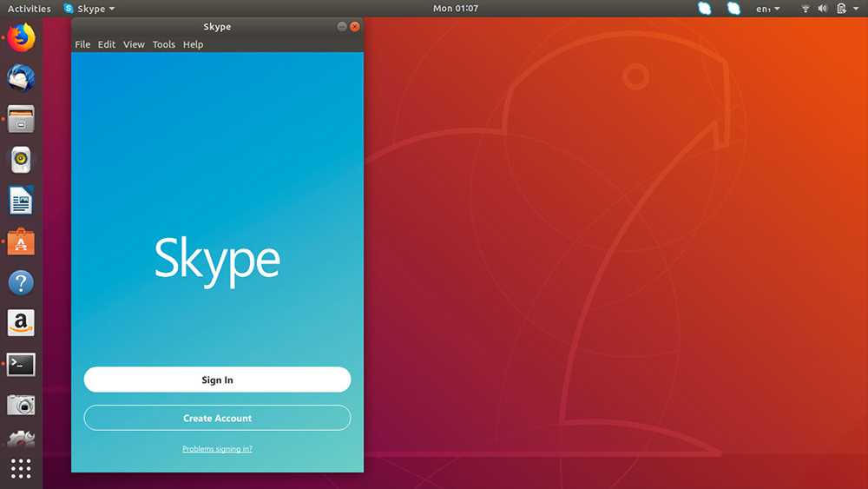
Task: Launch Rhythmbox music player
Action: pyautogui.click(x=21, y=160)
